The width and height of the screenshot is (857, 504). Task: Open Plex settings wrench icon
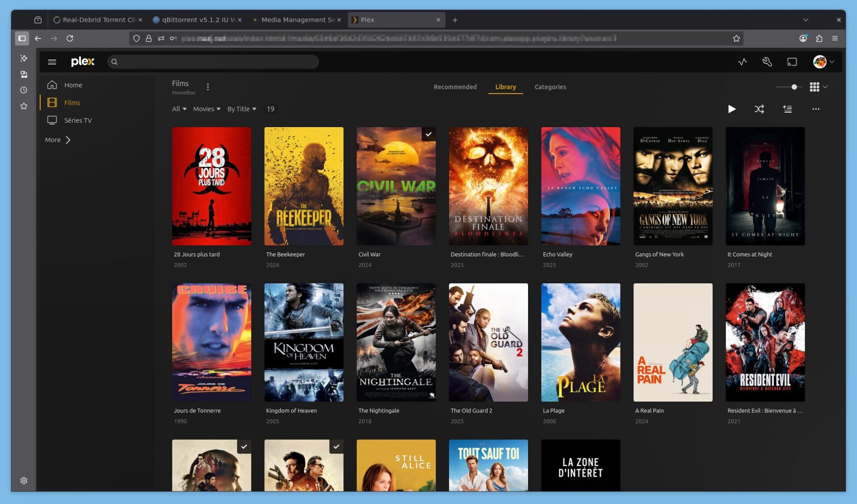click(x=767, y=62)
